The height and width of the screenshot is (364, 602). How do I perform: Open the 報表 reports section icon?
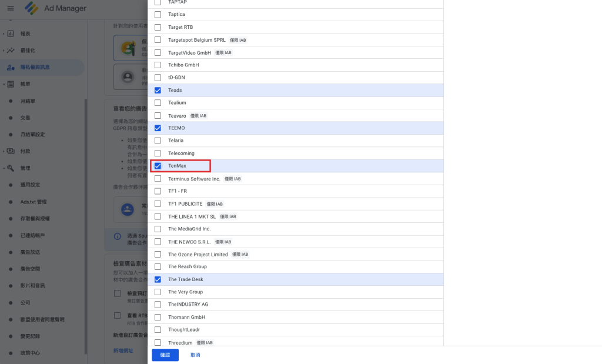point(11,34)
